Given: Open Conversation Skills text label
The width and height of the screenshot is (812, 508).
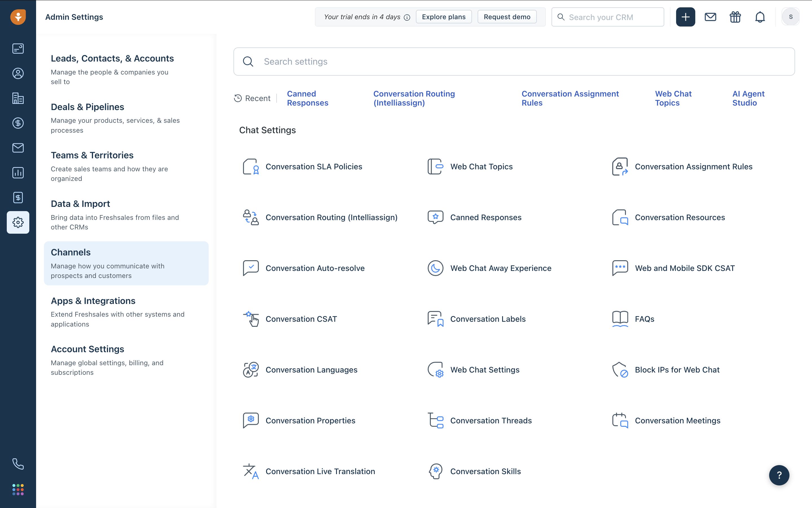Looking at the screenshot, I should click(486, 471).
